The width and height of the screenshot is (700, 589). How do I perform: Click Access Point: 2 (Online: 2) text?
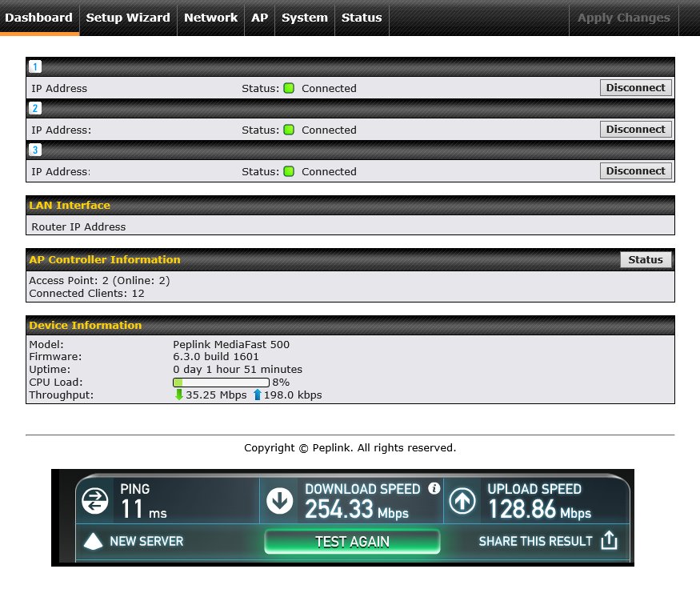coord(99,280)
